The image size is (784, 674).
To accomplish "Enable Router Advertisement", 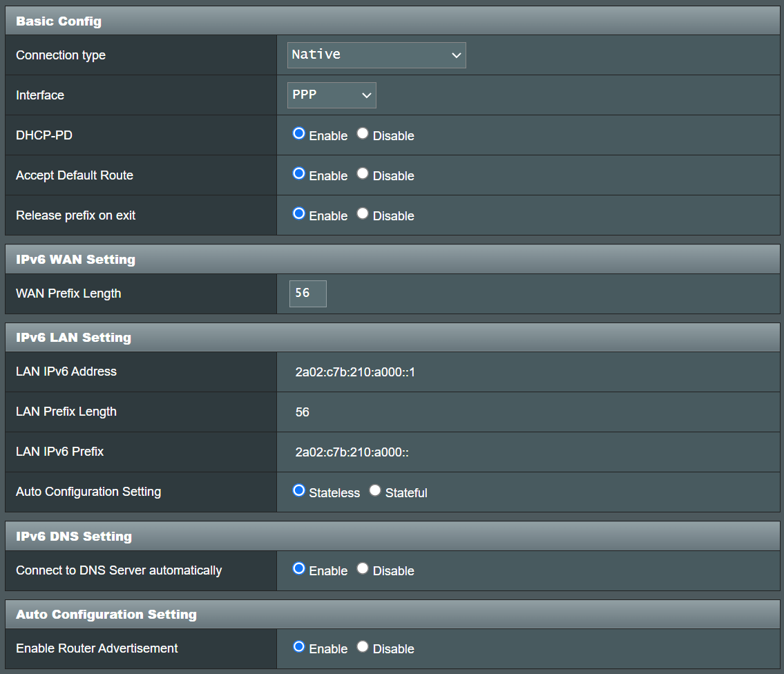I will click(x=298, y=646).
